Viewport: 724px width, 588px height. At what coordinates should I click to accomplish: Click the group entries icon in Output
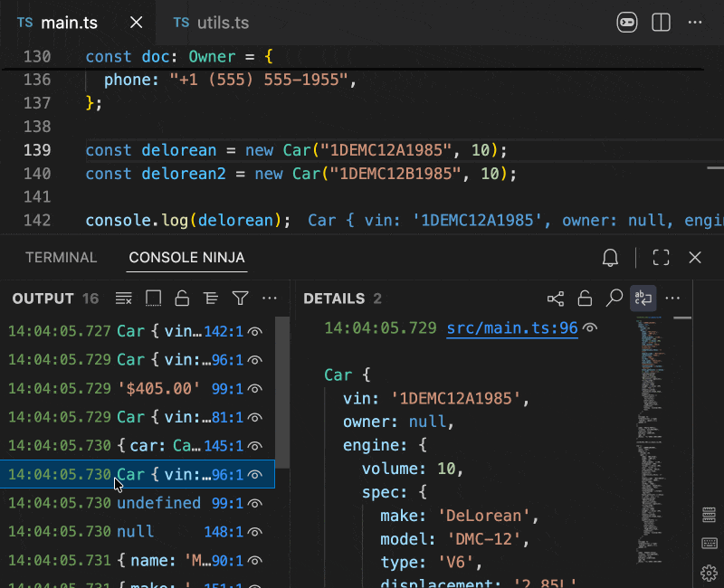(x=211, y=299)
